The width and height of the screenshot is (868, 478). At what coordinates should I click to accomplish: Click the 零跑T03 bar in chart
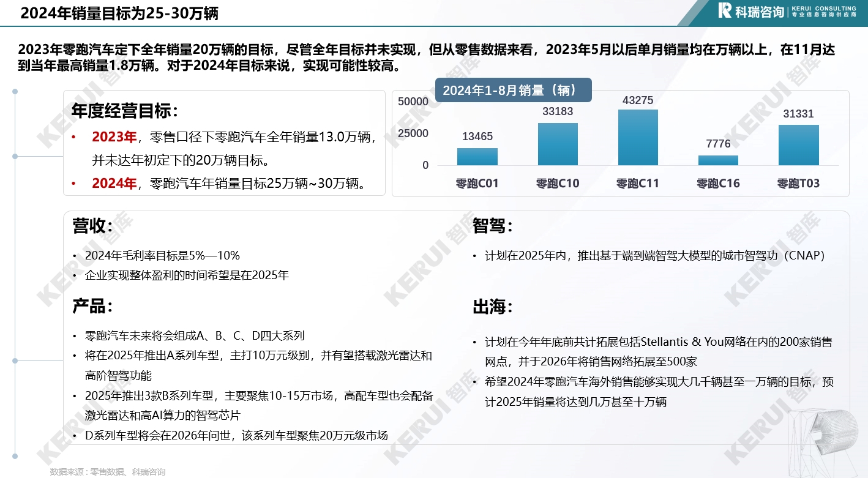coord(798,146)
